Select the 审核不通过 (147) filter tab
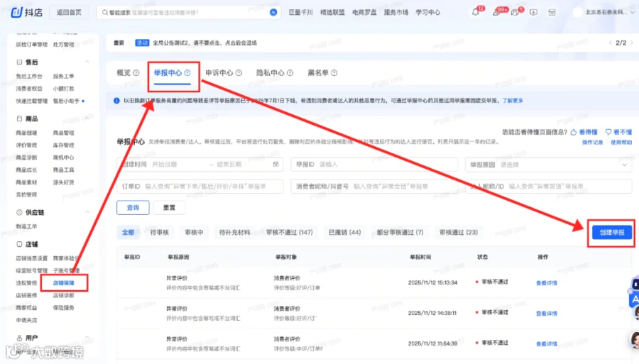This screenshot has width=639, height=364. (290, 232)
